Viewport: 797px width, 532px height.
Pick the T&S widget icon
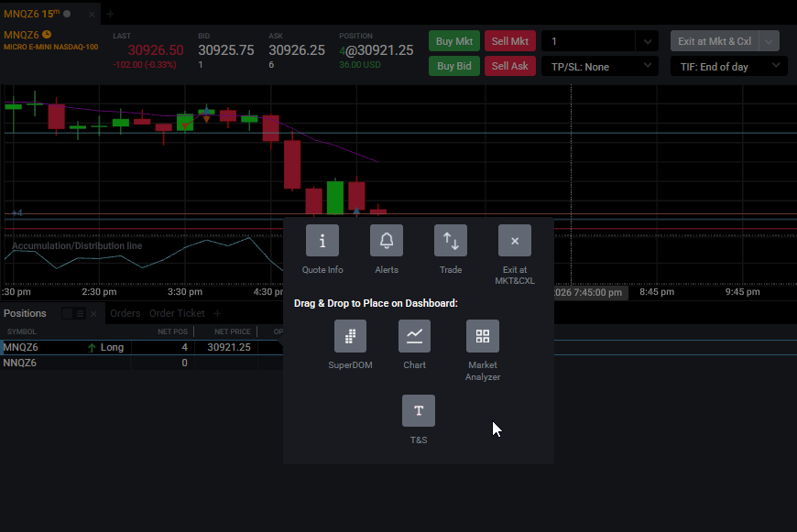419,410
